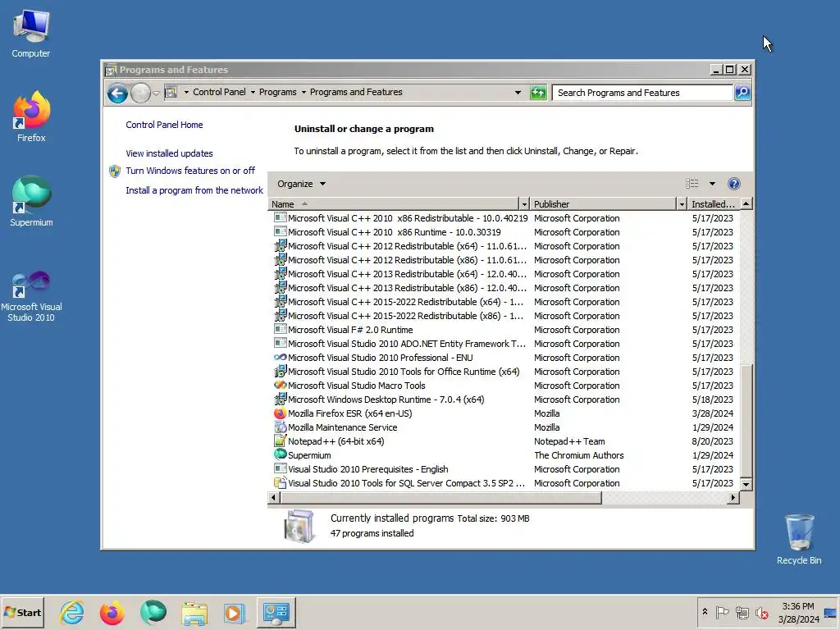The image size is (840, 630).
Task: Click vertical scrollbar up arrow
Action: [746, 204]
